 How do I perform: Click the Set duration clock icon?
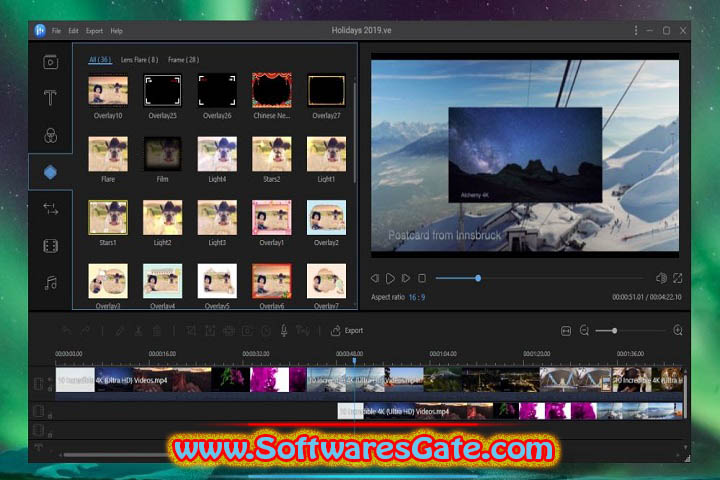(266, 330)
